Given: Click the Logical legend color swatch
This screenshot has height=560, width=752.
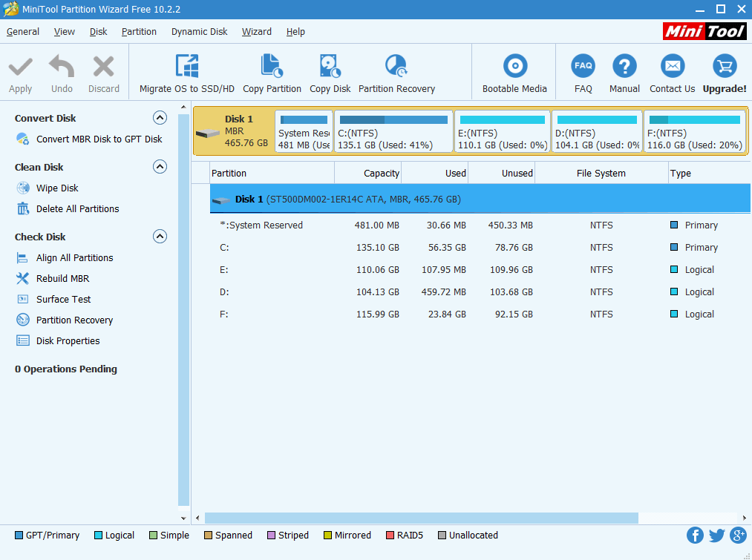Looking at the screenshot, I should click(x=99, y=536).
